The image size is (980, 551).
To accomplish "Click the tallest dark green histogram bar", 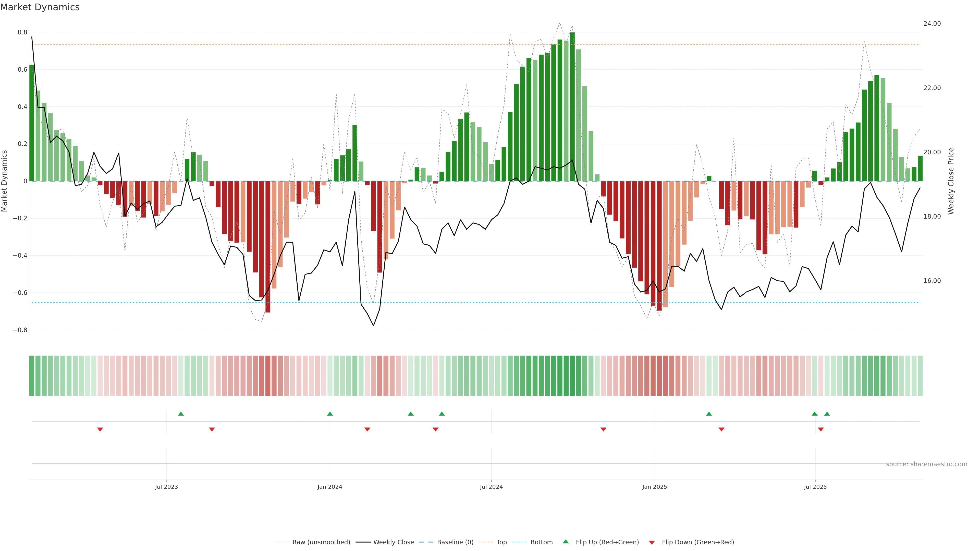I will (x=572, y=106).
